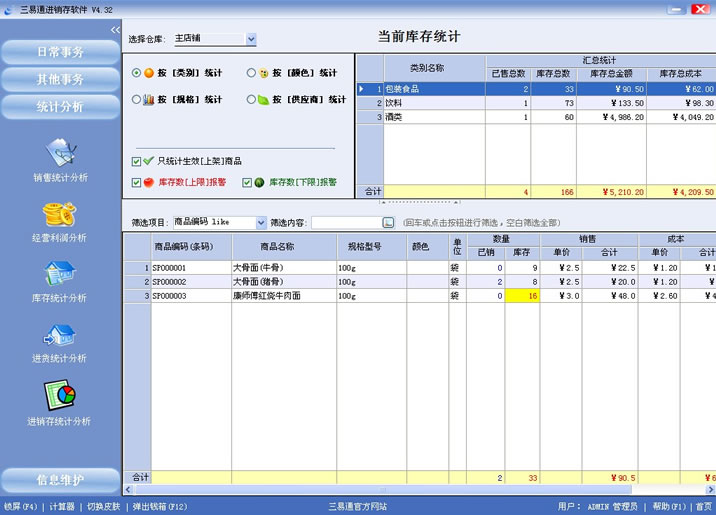Select the 按[颜色]统计 radio button

(251, 73)
